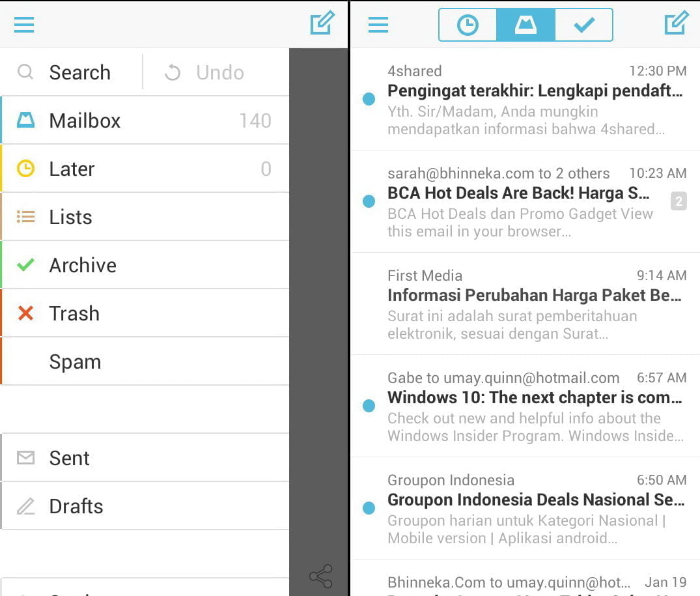The width and height of the screenshot is (700, 596).
Task: Open Drafts folder in sidebar
Action: click(145, 506)
